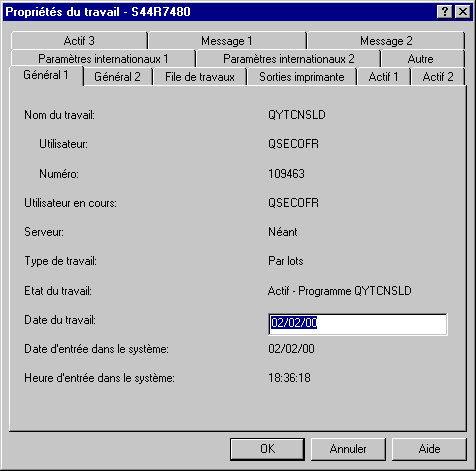Image resolution: width=476 pixels, height=471 pixels.
Task: Open the Autre tab
Action: pos(421,59)
